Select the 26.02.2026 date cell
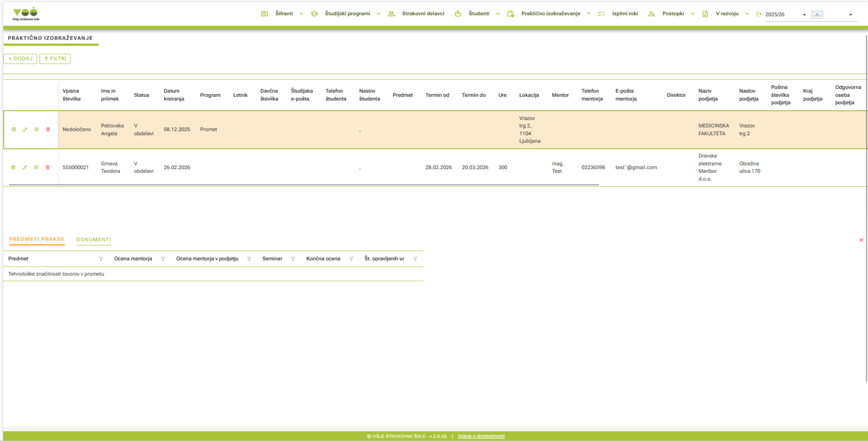 click(x=177, y=168)
